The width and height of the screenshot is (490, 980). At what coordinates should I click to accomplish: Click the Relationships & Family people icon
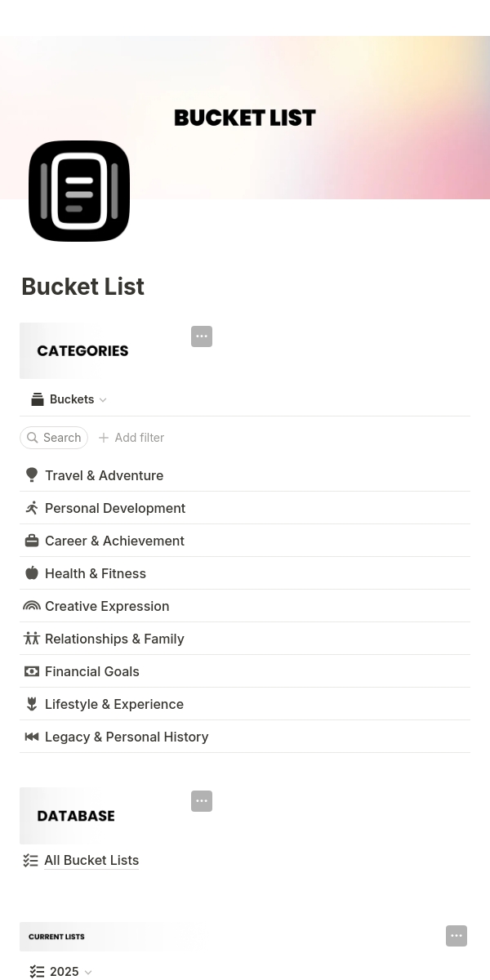32,639
